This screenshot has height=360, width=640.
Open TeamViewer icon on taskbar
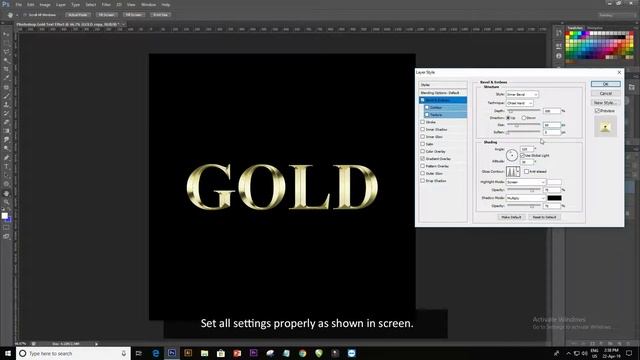pos(351,353)
